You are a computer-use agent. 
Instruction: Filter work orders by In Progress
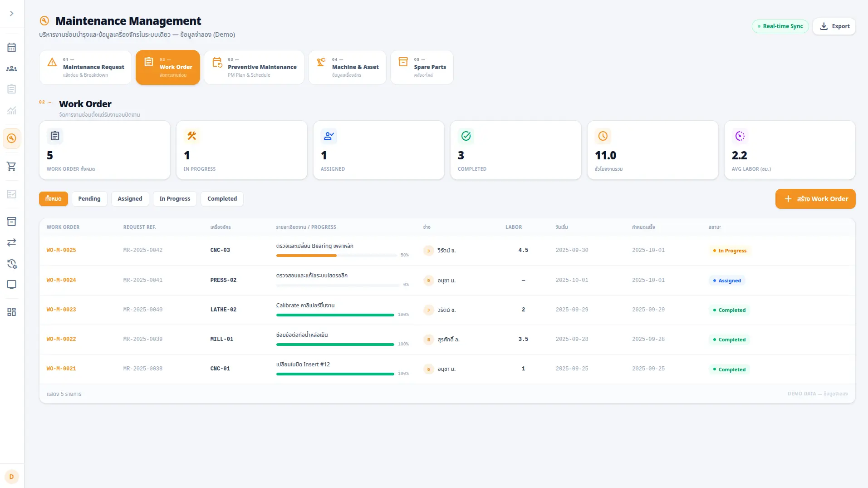175,199
